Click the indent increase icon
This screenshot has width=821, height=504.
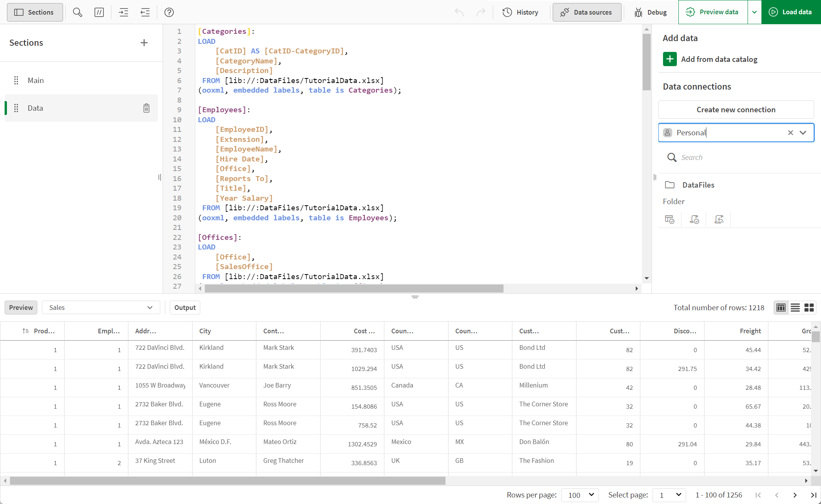pos(123,12)
